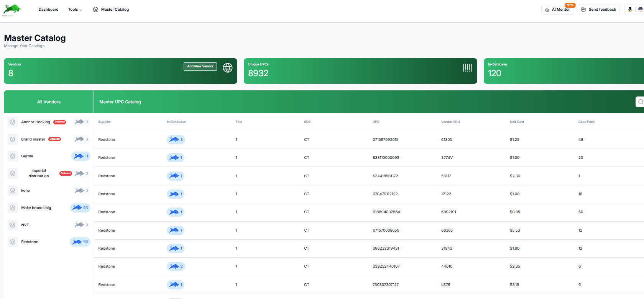
Task: Click the bull count badge for NVE
Action: tap(81, 225)
